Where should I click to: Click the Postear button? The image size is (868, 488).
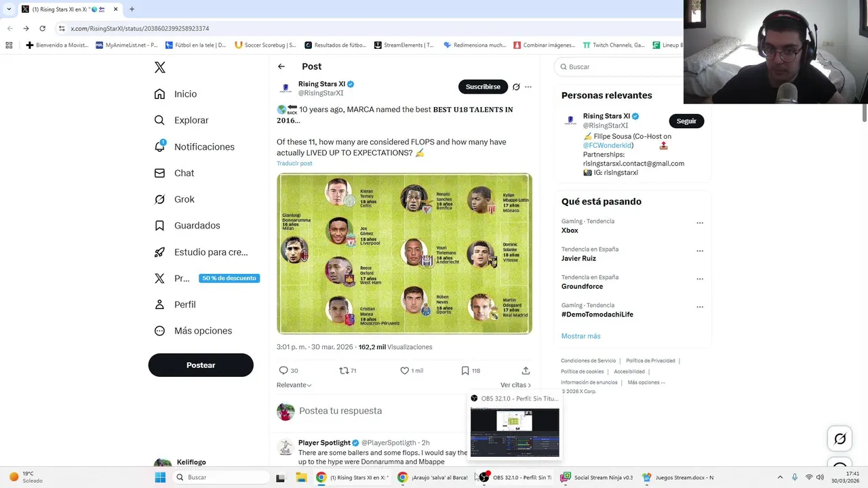pos(201,365)
